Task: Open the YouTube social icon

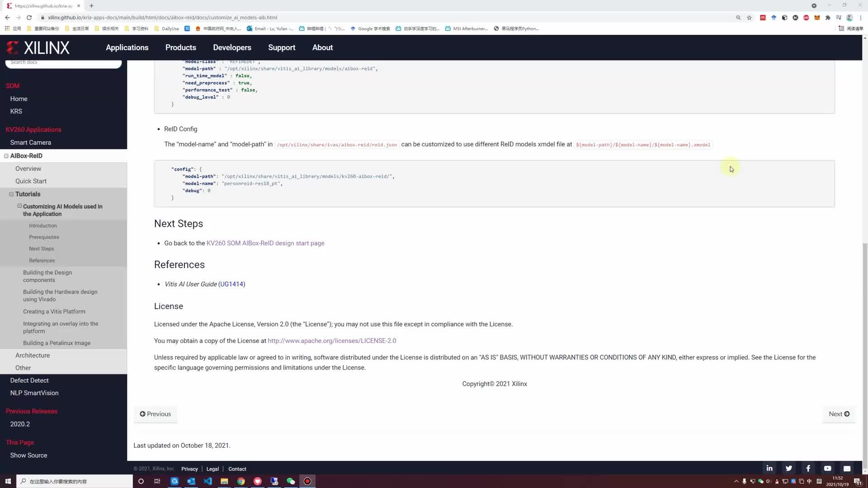Action: pyautogui.click(x=827, y=468)
